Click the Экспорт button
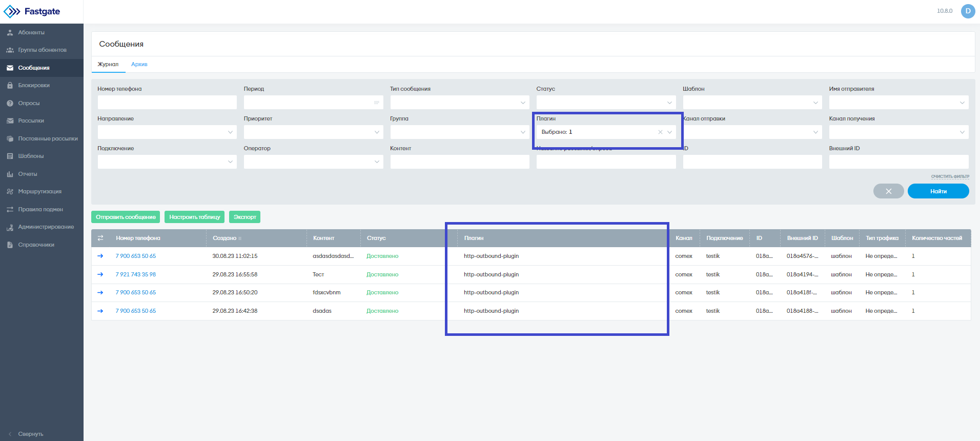Image resolution: width=980 pixels, height=441 pixels. coord(244,217)
